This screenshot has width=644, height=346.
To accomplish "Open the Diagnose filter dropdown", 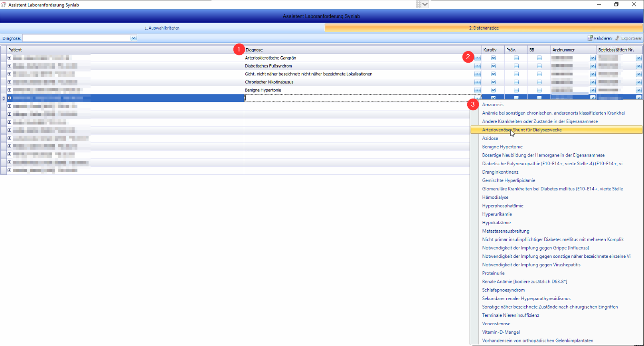I will point(133,38).
